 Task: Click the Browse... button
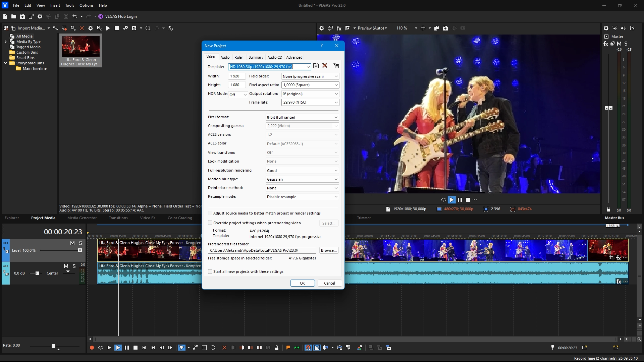(x=328, y=250)
